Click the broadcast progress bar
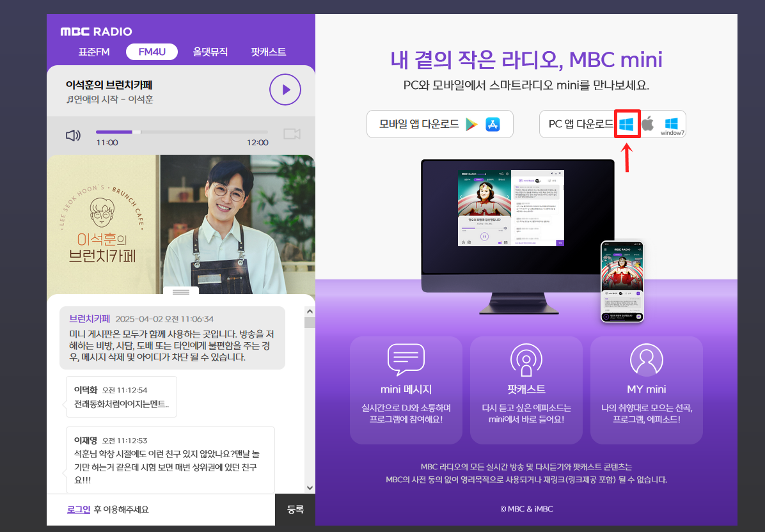The height and width of the screenshot is (532, 765). (x=182, y=132)
